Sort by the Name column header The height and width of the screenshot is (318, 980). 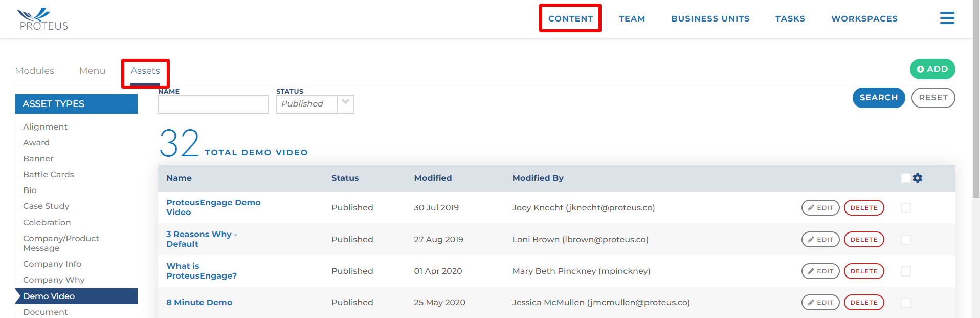(179, 178)
